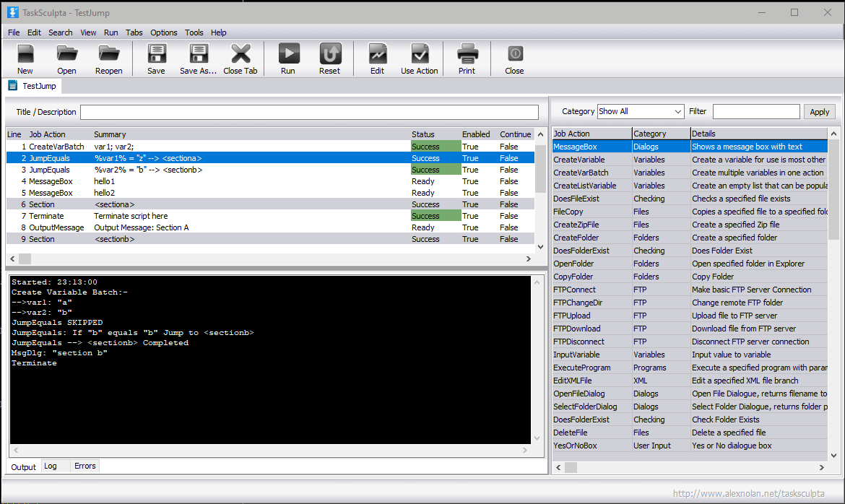Print the script using the Print icon
The height and width of the screenshot is (504, 845).
[467, 54]
